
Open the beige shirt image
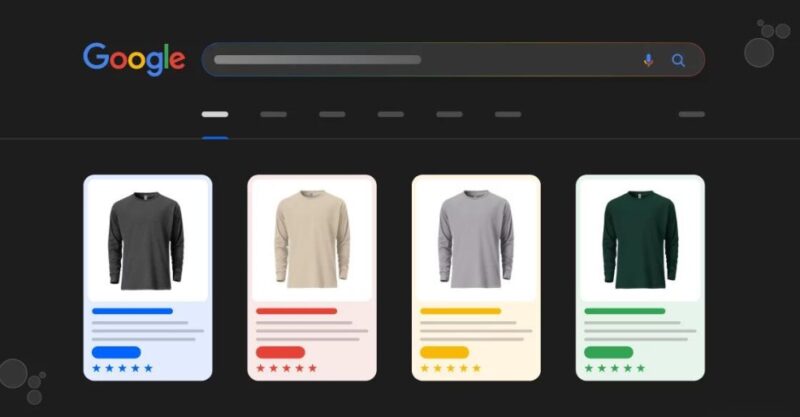(312, 240)
